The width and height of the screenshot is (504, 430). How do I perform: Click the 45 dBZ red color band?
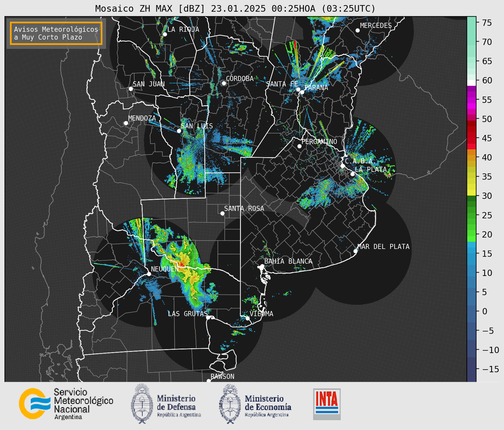471,138
